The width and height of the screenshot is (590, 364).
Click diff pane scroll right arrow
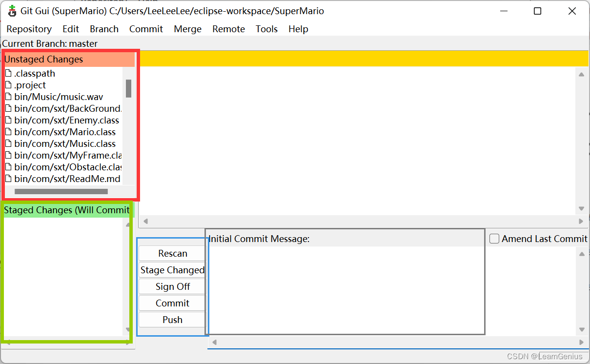tap(581, 221)
